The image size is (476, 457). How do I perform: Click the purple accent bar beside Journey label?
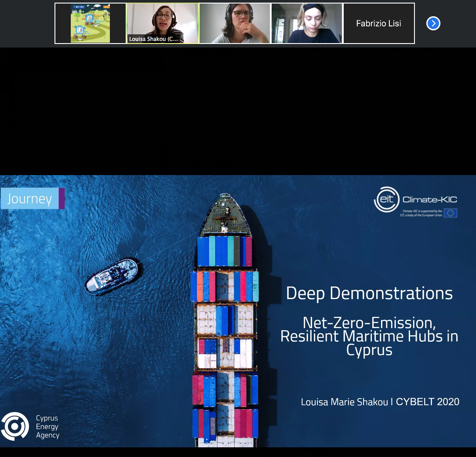tap(62, 198)
